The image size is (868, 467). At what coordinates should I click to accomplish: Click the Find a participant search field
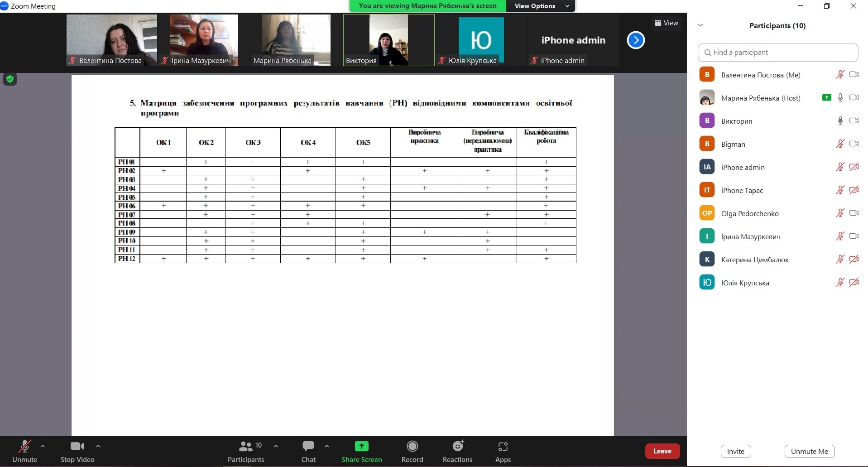(778, 53)
